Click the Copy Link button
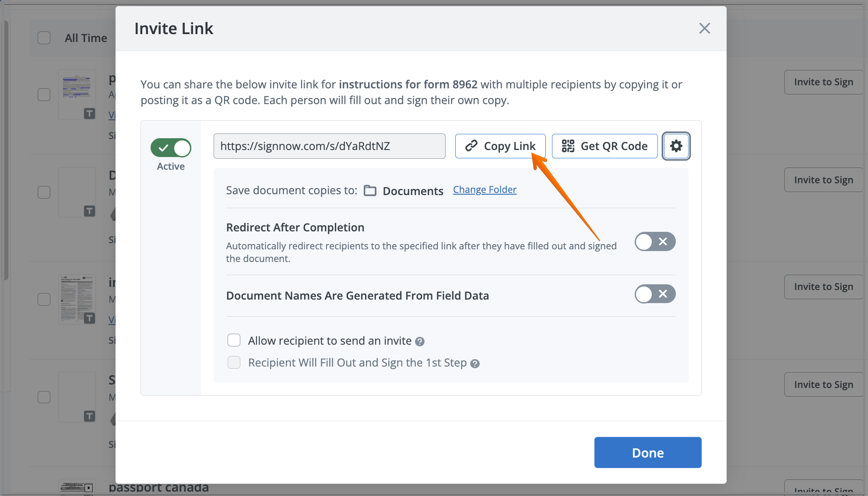868x496 pixels. (500, 146)
